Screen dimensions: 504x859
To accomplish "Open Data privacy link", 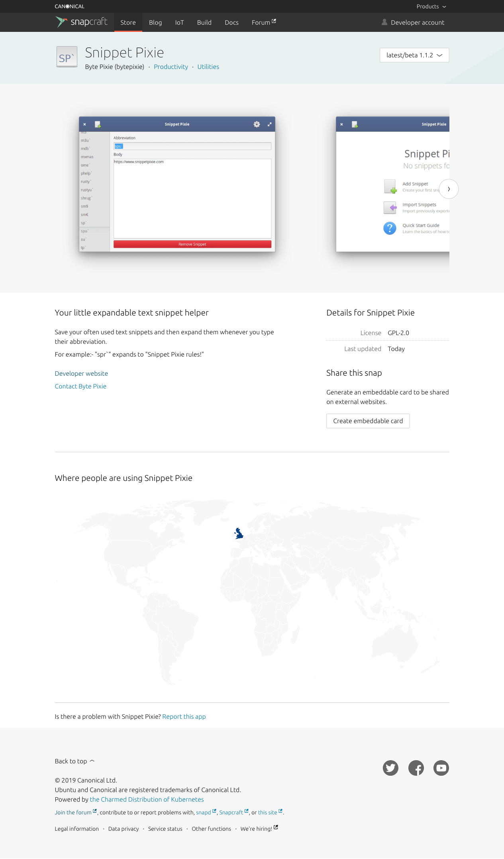I will coord(124,829).
